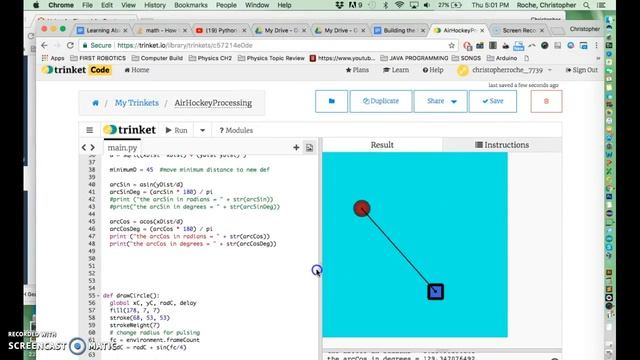640x360 pixels.
Task: Open the Apple menu
Action: pyautogui.click(x=36, y=5)
